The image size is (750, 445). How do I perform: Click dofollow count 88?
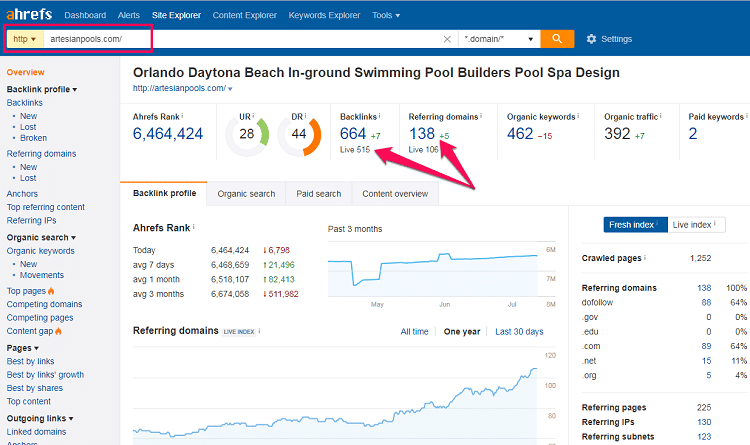click(x=706, y=302)
